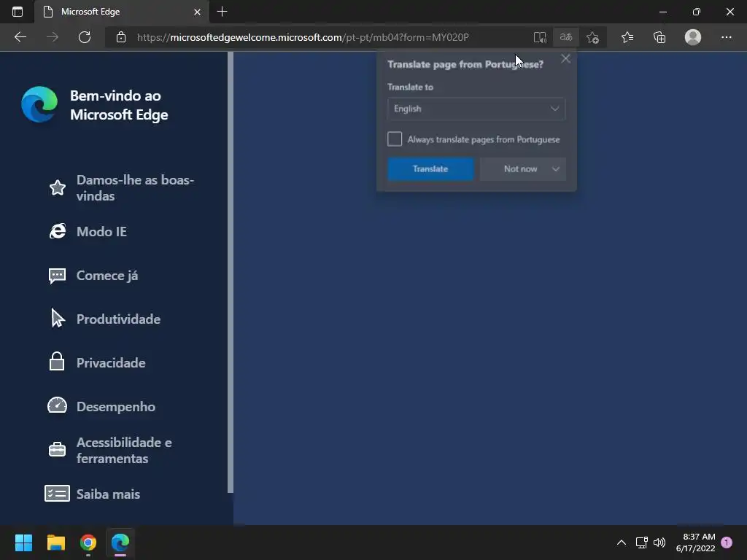The width and height of the screenshot is (747, 560).
Task: Show hidden system tray icons
Action: [622, 542]
